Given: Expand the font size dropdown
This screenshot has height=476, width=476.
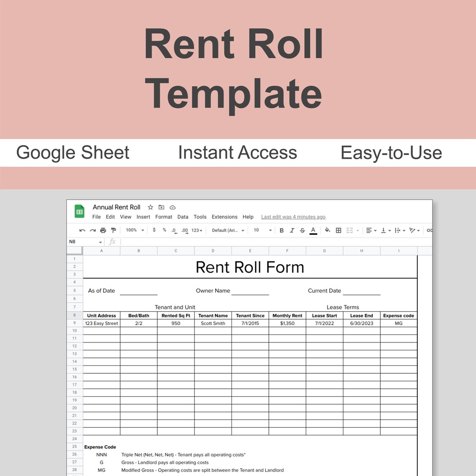Looking at the screenshot, I should tap(263, 230).
